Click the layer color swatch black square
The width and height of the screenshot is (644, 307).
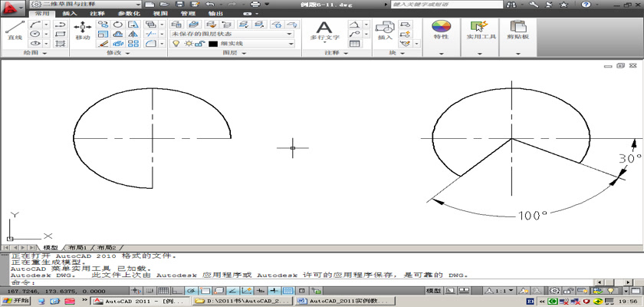212,44
